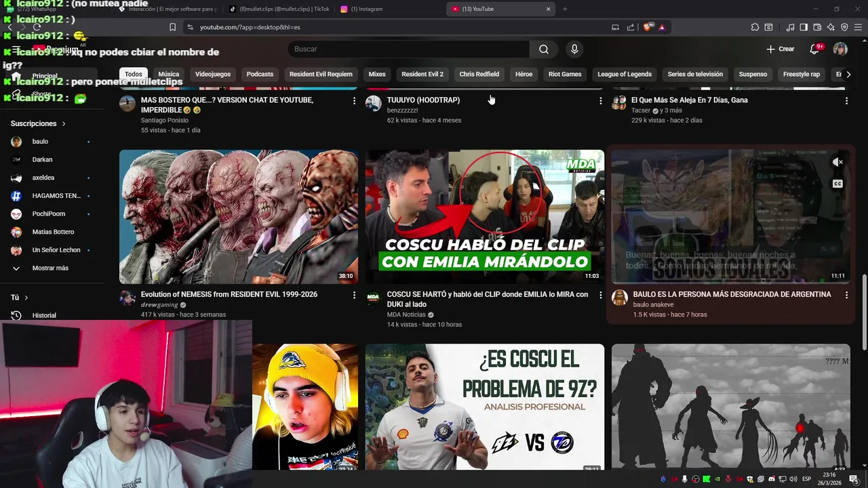The image size is (868, 488).
Task: Click the YouTube Buscar search field
Action: [408, 49]
